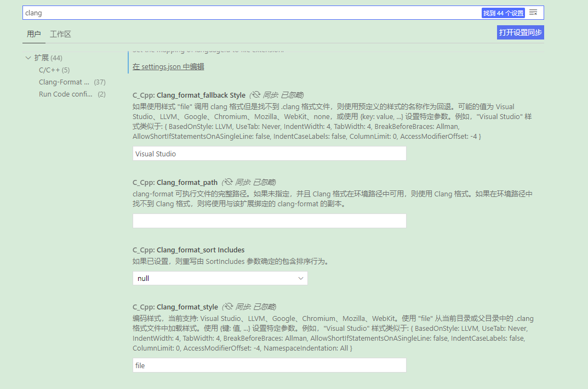Click the chevron on the null combo box
Screen dimensions: 588x389
tap(300, 278)
